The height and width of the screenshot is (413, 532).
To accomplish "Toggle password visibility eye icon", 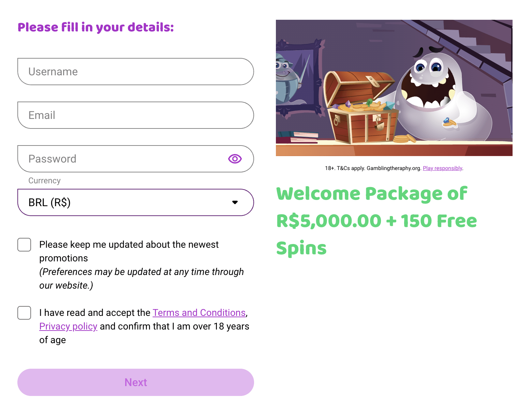I will pyautogui.click(x=235, y=159).
